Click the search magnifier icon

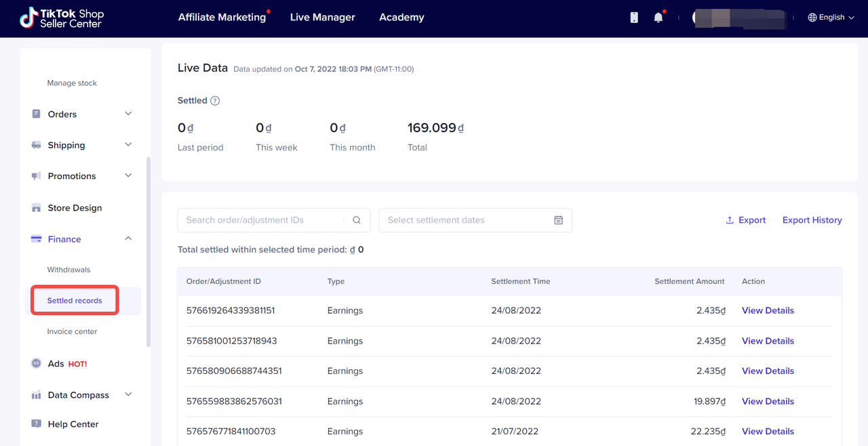(357, 220)
